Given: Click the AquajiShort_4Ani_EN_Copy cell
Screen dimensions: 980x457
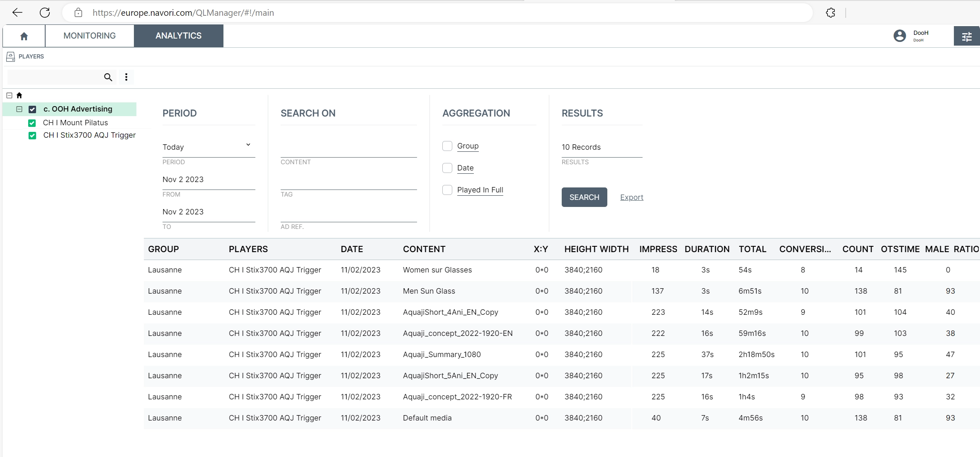Looking at the screenshot, I should (451, 312).
